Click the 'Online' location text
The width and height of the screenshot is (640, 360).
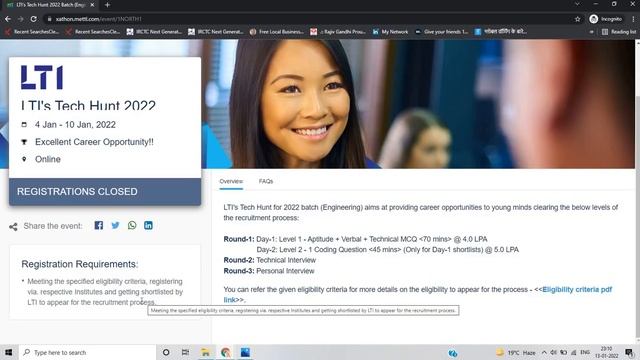tap(48, 159)
